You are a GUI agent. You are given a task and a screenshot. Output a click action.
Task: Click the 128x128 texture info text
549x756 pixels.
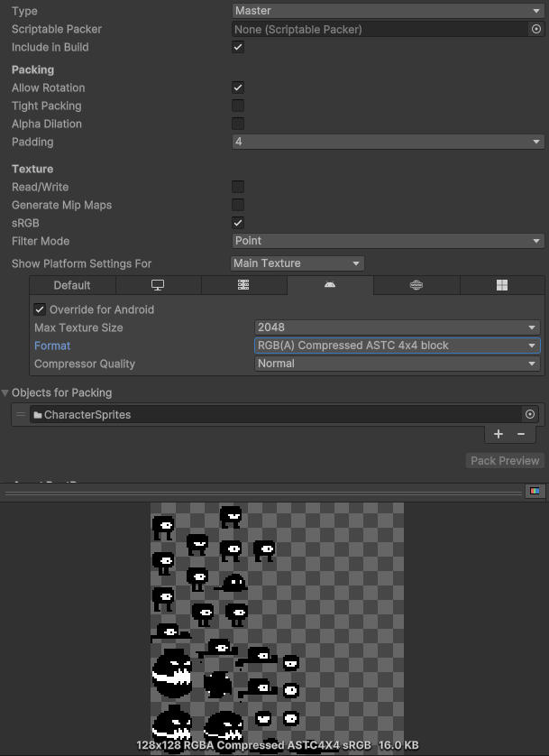278,745
